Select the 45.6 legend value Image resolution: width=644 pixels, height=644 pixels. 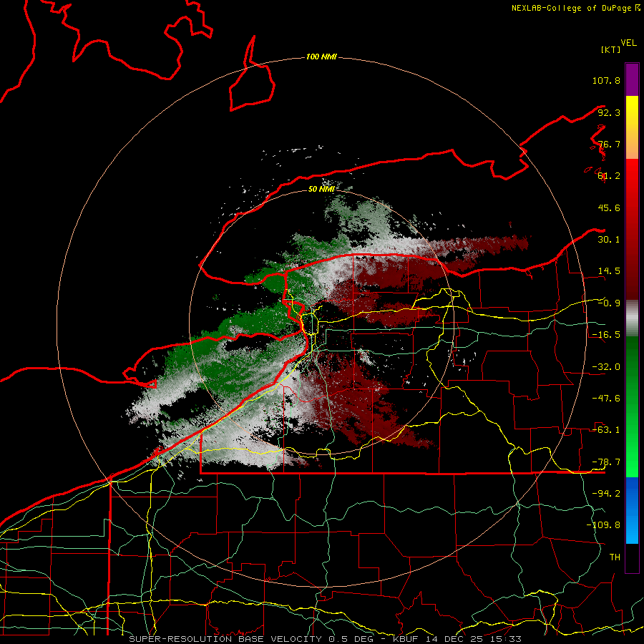(x=609, y=208)
